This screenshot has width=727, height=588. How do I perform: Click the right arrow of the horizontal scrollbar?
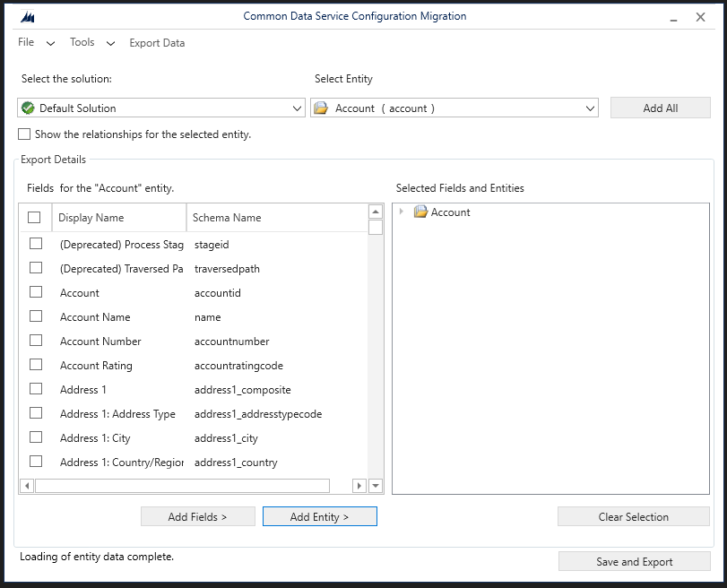(x=359, y=485)
